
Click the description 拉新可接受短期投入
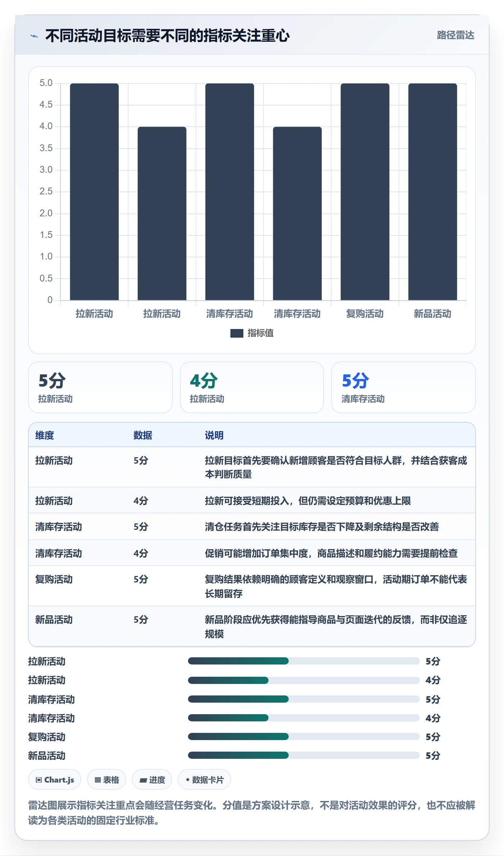click(x=308, y=501)
